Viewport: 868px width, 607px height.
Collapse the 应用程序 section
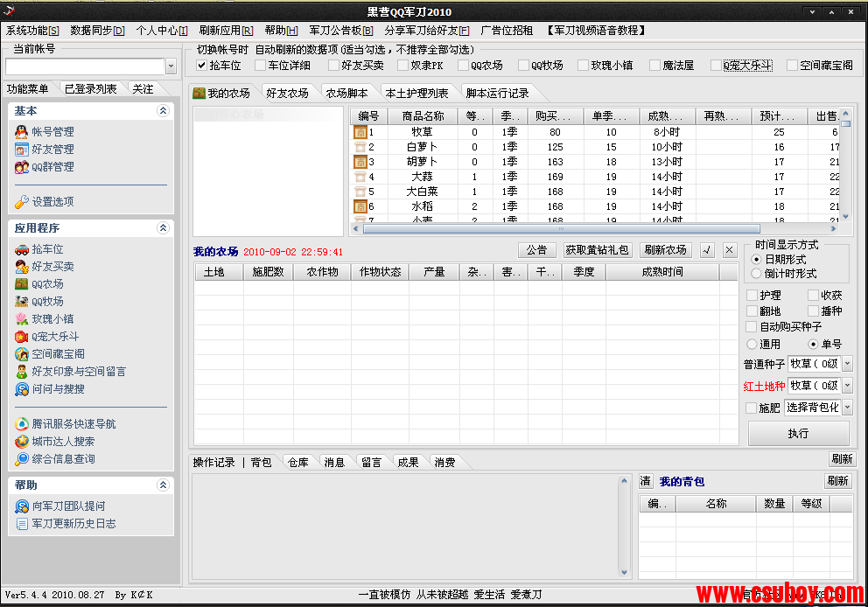click(x=162, y=228)
